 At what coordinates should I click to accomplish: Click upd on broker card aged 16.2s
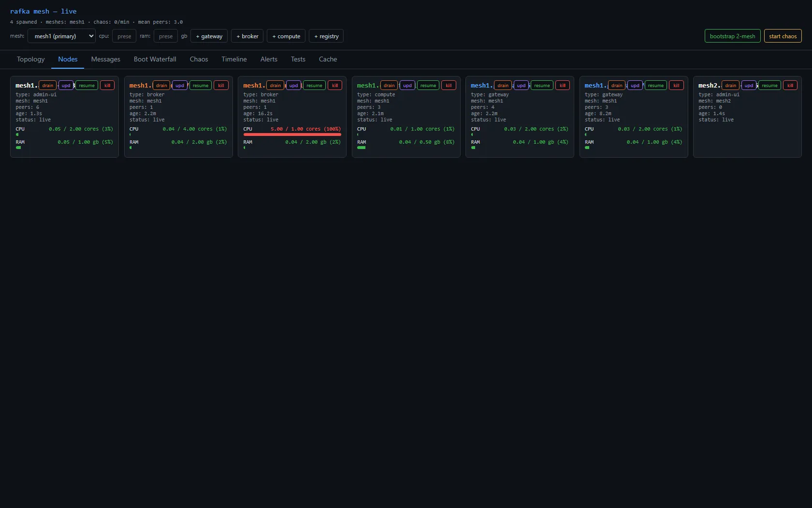293,85
